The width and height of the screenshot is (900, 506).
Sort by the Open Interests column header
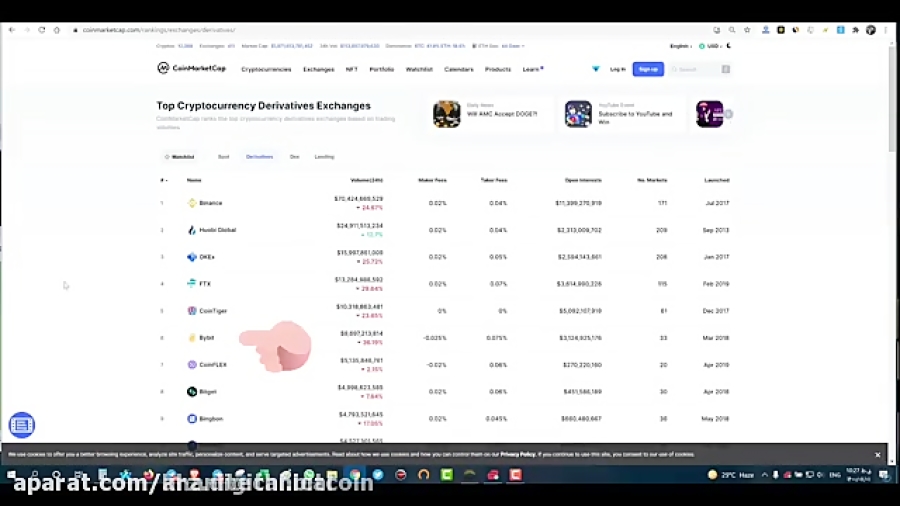[x=583, y=180]
